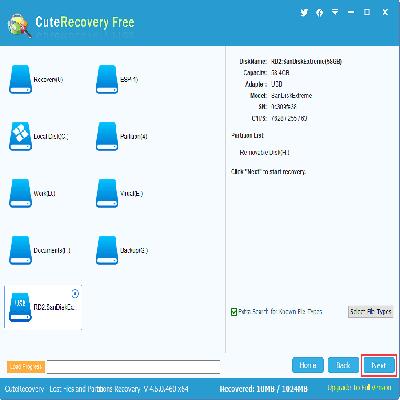Select the Work(D:) drive
The image size is (400, 400).
(x=32, y=193)
